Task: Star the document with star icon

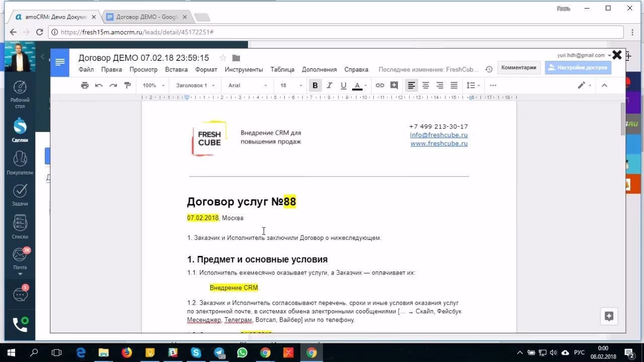Action: click(x=223, y=58)
